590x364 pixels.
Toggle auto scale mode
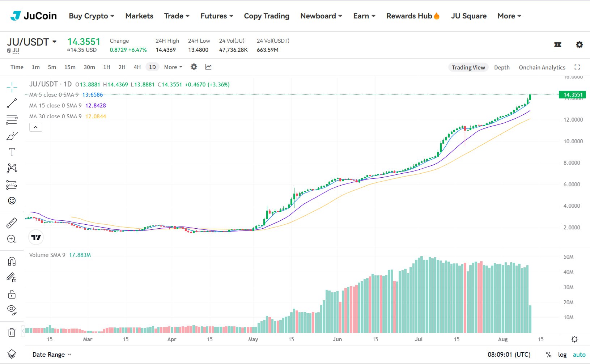point(579,355)
